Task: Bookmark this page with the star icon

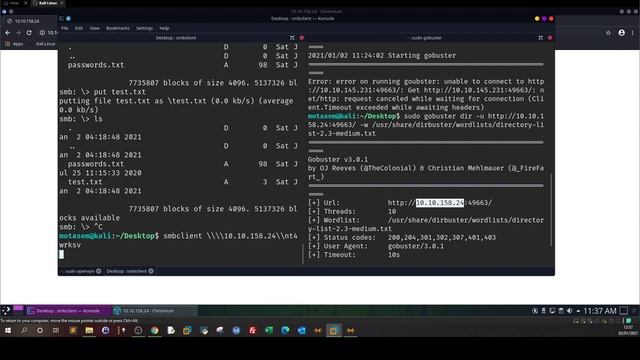Action: pyautogui.click(x=608, y=33)
